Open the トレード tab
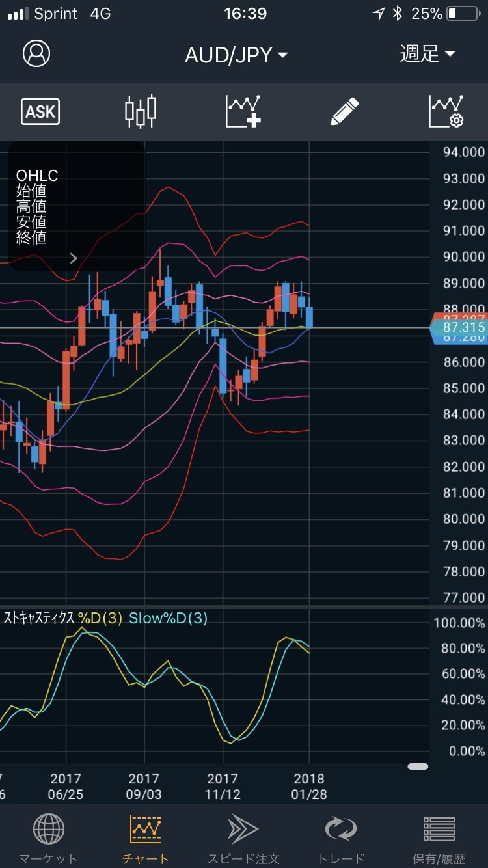Viewport: 488px width, 868px height. (342, 840)
